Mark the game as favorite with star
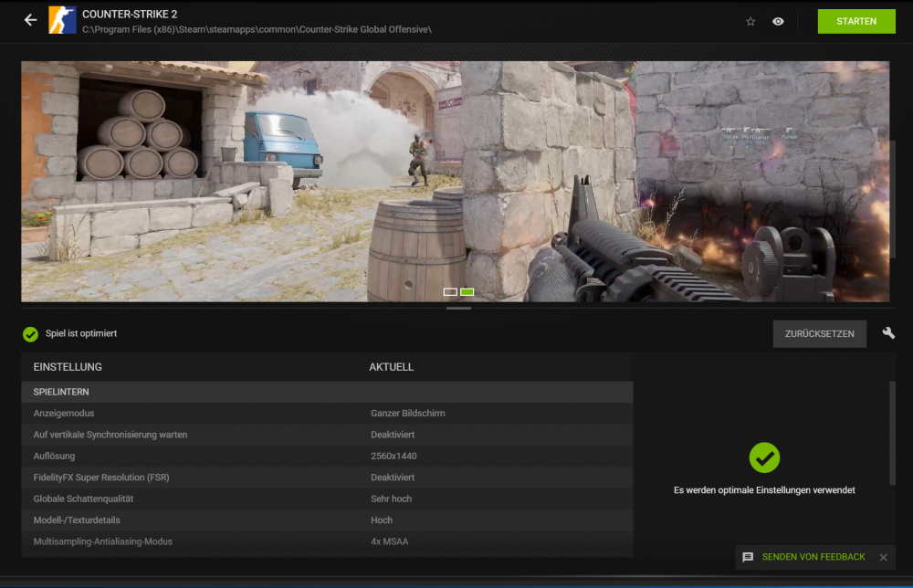This screenshot has width=913, height=588. click(x=750, y=21)
